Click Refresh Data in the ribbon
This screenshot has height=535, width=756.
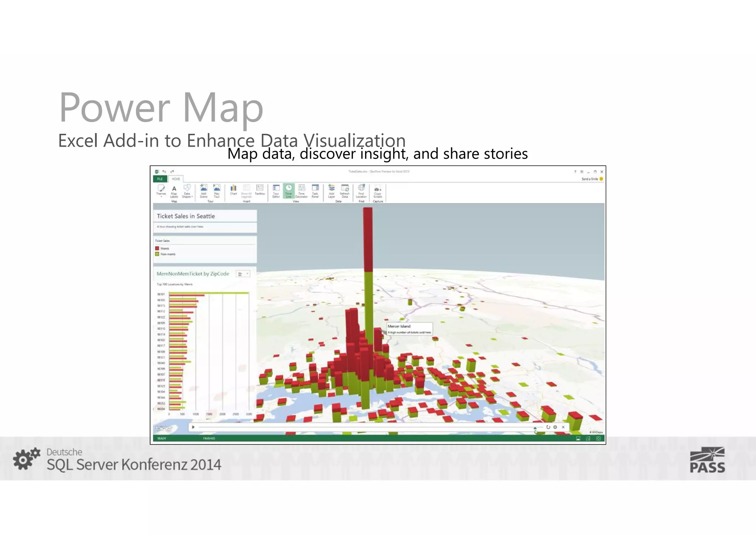[345, 191]
